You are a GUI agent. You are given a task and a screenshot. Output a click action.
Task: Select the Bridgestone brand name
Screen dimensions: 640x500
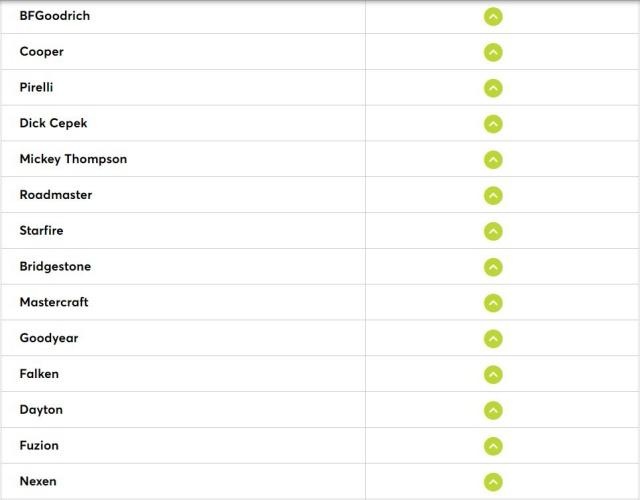[55, 267]
